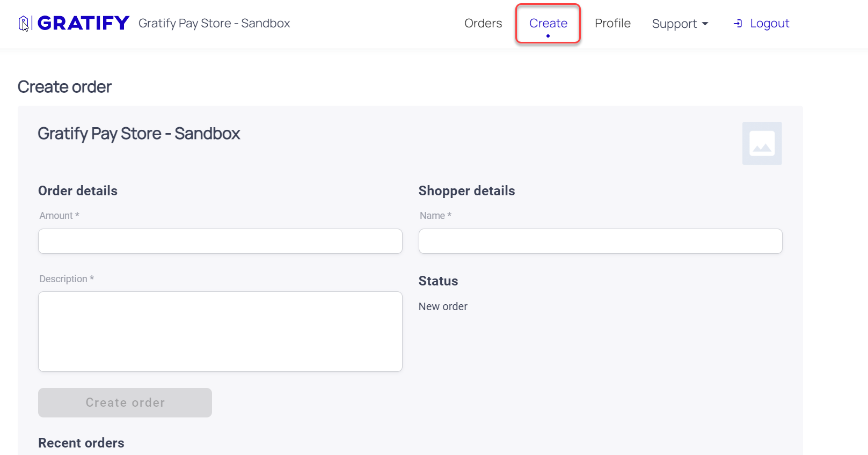Expand the Support dropdown menu
The width and height of the screenshot is (868, 455).
coord(680,24)
